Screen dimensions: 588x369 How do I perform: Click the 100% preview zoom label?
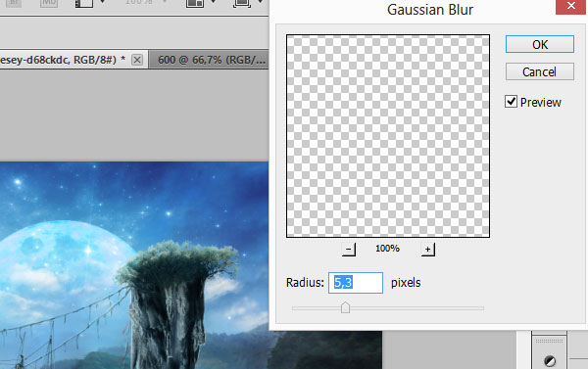387,249
